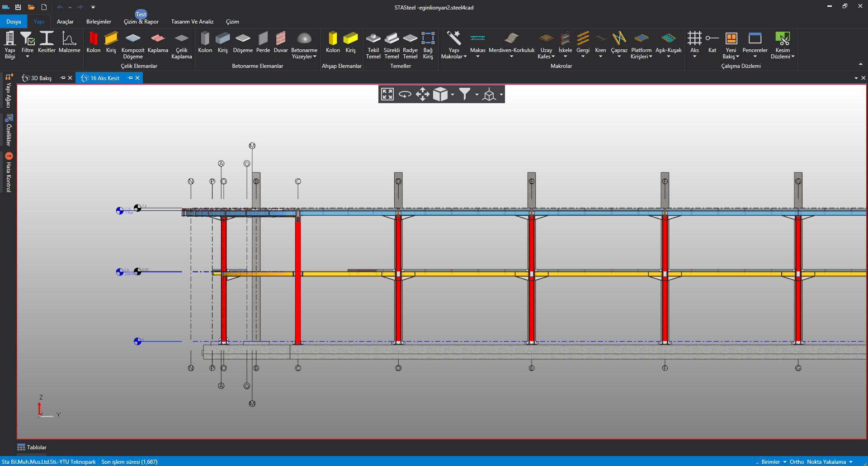Viewport: 868px width, 466px height.
Task: Pin the 16 Aks Kesit tab
Action: tap(130, 78)
